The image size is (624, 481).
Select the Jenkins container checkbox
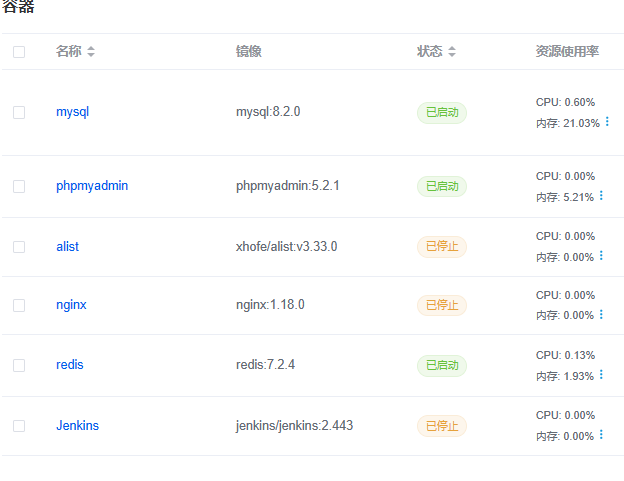pos(19,426)
